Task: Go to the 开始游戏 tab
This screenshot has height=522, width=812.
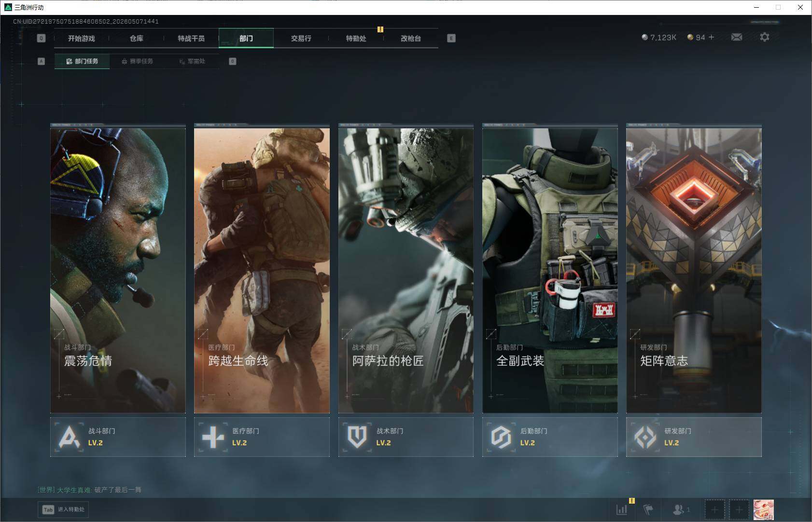Action: [x=81, y=38]
